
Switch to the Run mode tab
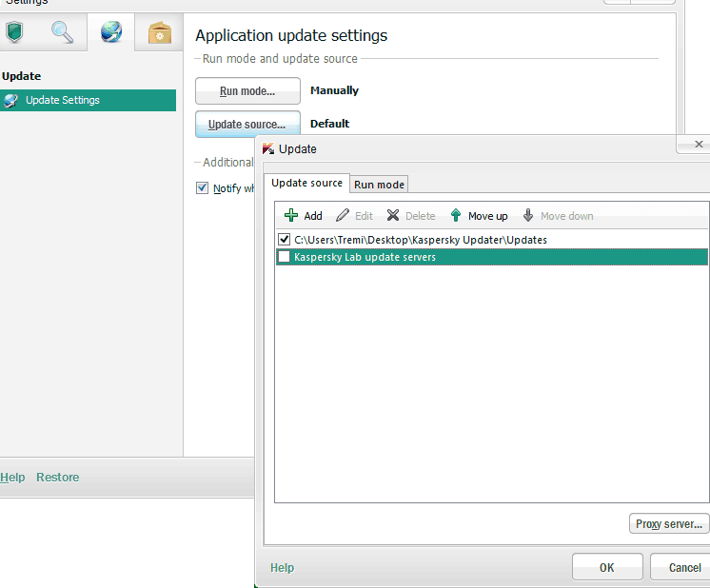click(x=379, y=185)
